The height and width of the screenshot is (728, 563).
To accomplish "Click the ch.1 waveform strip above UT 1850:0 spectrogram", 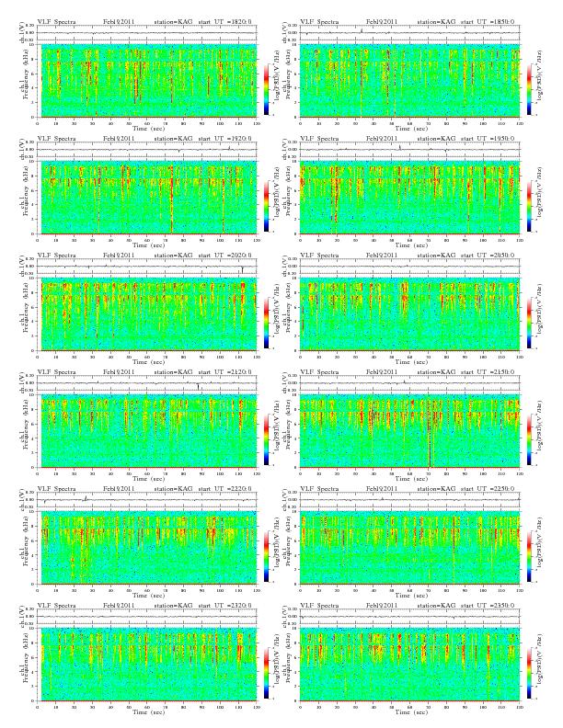I will tap(409, 33).
